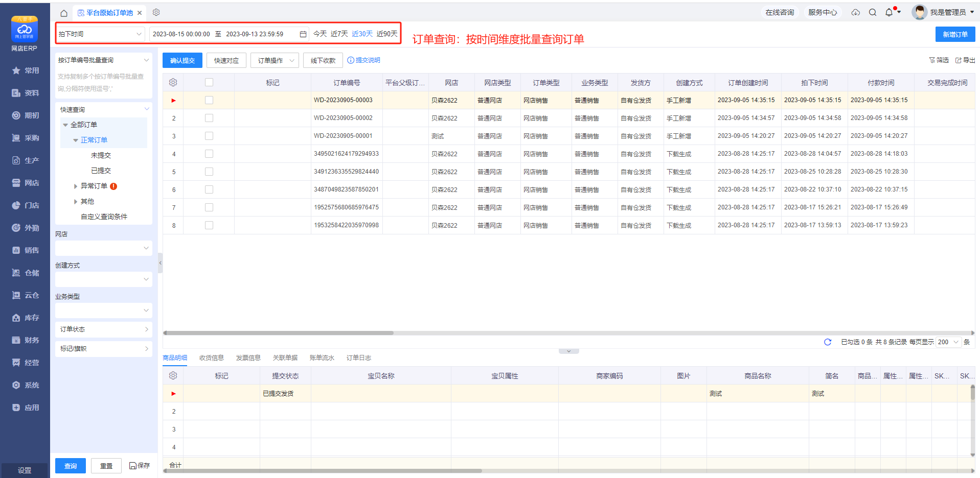This screenshot has height=478, width=980.
Task: Open the 订单日志 tab
Action: pyautogui.click(x=358, y=358)
